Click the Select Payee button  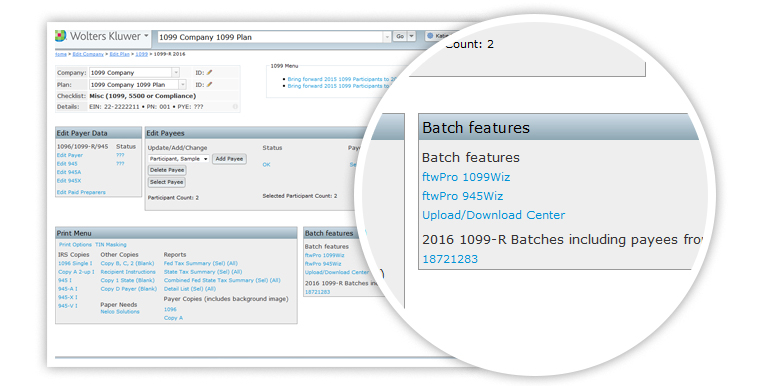click(167, 182)
